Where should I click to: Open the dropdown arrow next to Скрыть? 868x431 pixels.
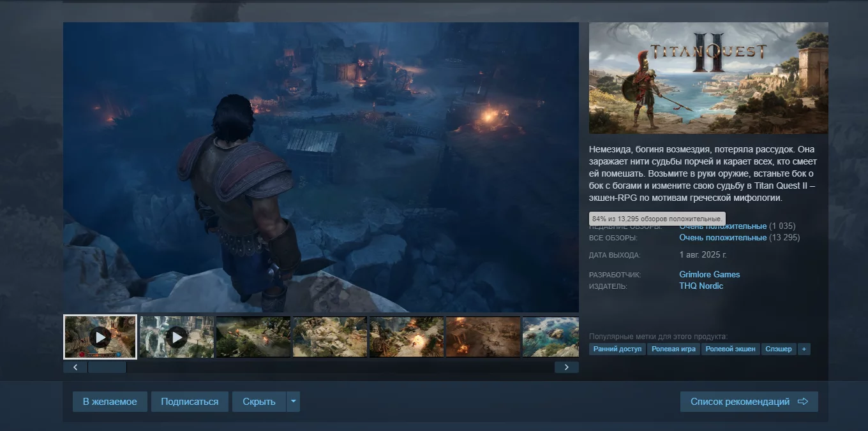294,402
